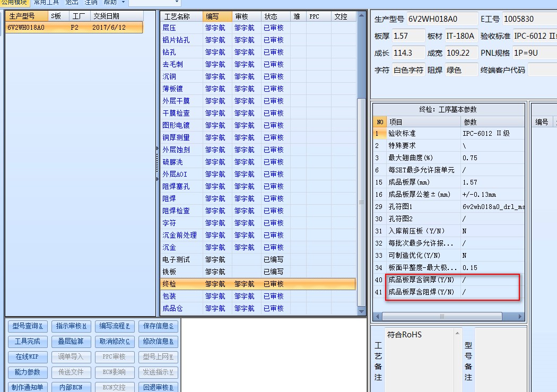Click the 退出 menu item

tap(72, 2)
